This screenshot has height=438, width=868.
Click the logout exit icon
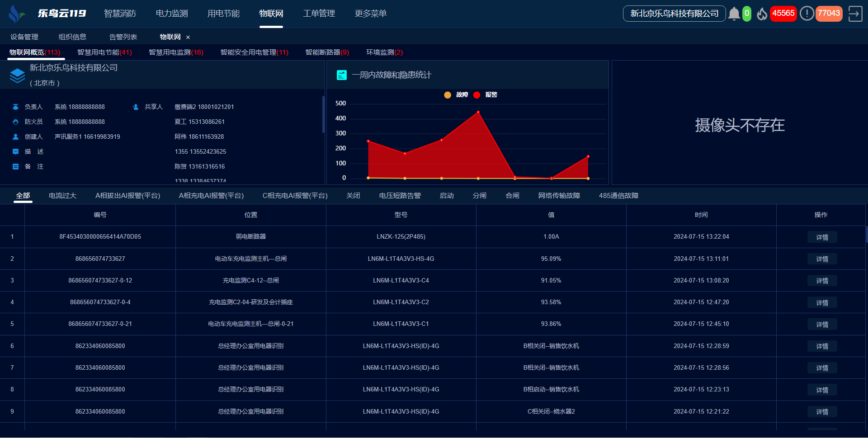(855, 14)
